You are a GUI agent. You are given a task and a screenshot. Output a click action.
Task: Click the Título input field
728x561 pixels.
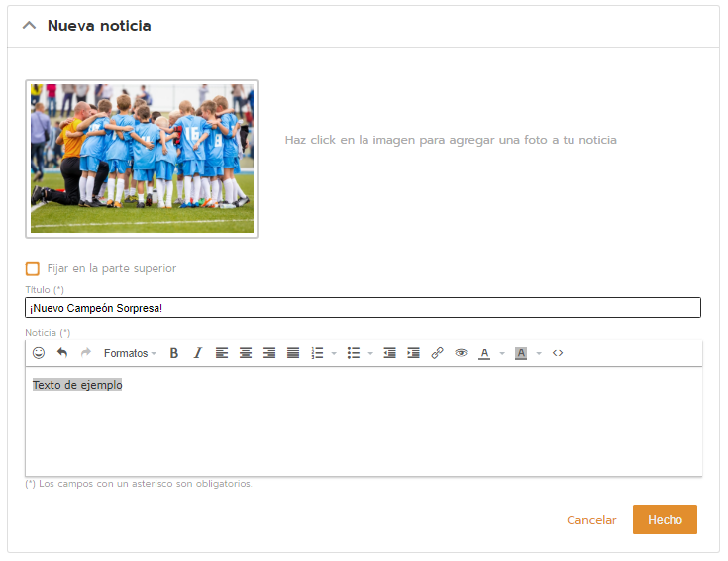click(364, 308)
